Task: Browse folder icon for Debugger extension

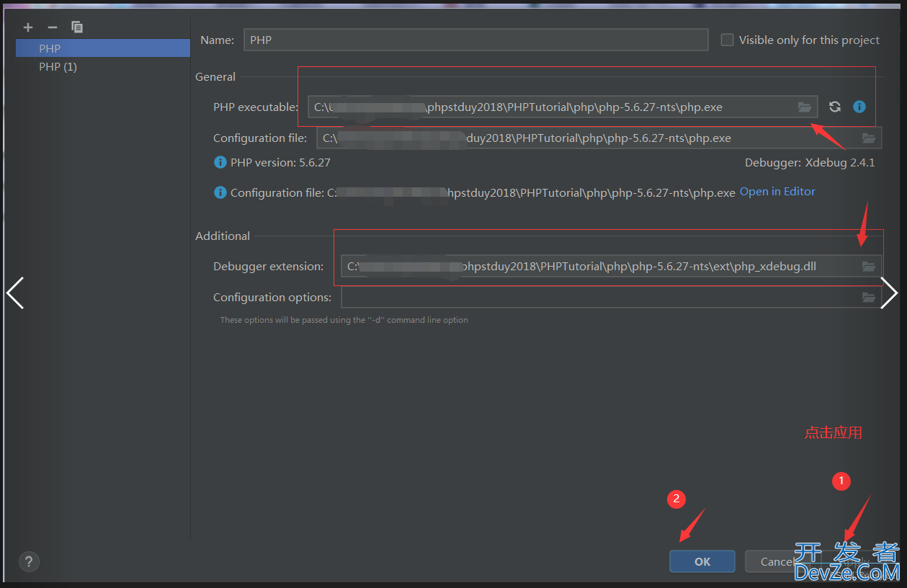Action: [x=869, y=267]
